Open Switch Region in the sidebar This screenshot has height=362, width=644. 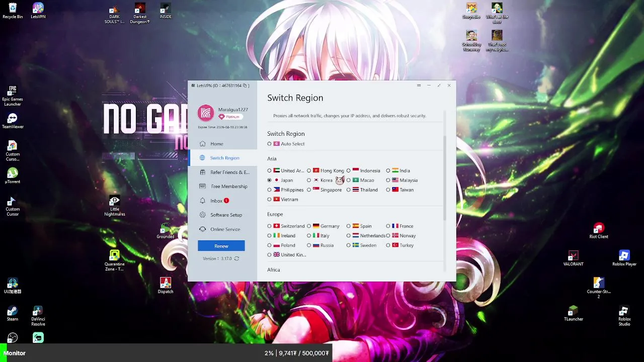222,158
